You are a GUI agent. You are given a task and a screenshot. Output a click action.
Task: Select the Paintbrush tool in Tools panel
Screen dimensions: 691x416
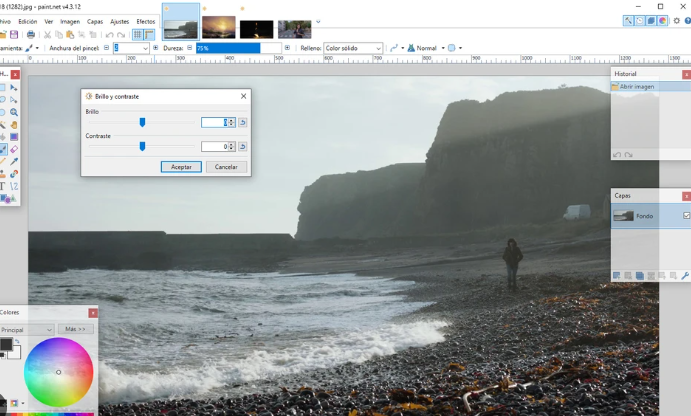3,149
